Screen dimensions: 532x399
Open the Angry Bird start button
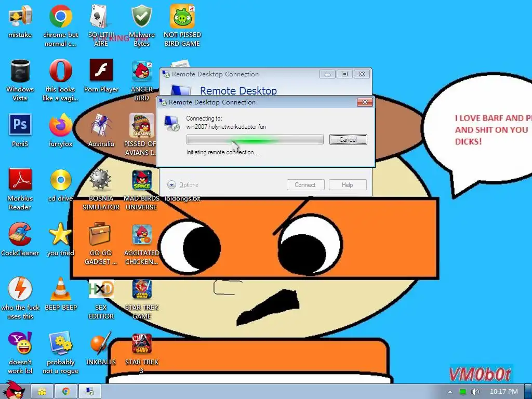coord(14,390)
